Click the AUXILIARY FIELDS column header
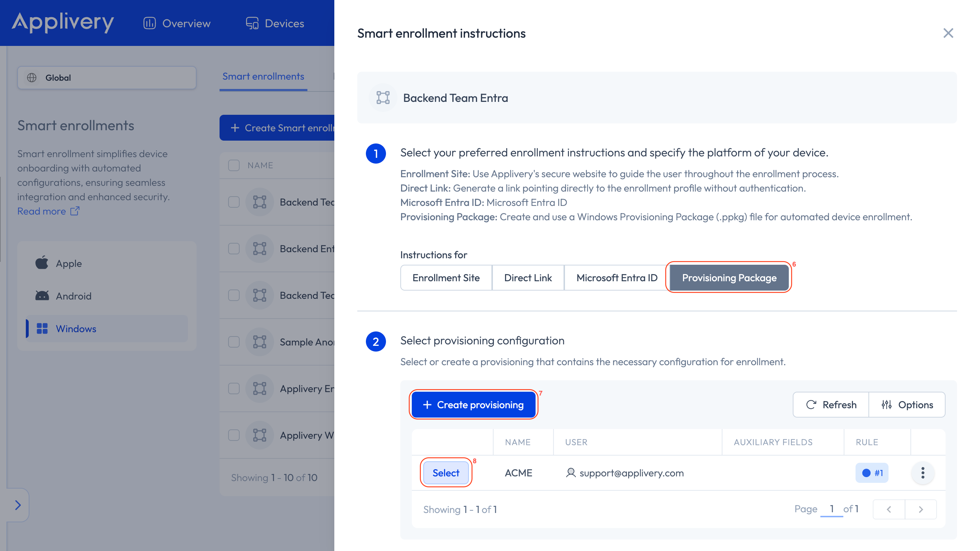This screenshot has width=980, height=551. tap(773, 442)
